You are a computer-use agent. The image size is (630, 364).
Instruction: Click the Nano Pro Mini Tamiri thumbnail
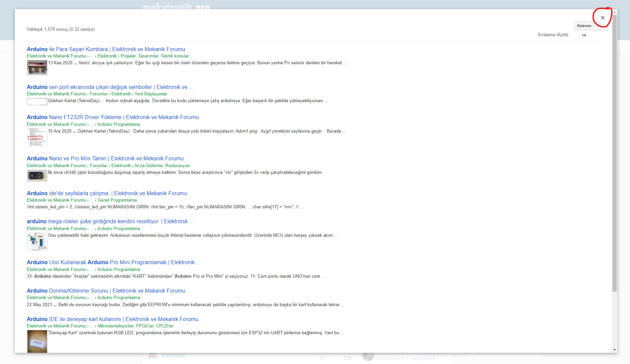tap(37, 176)
